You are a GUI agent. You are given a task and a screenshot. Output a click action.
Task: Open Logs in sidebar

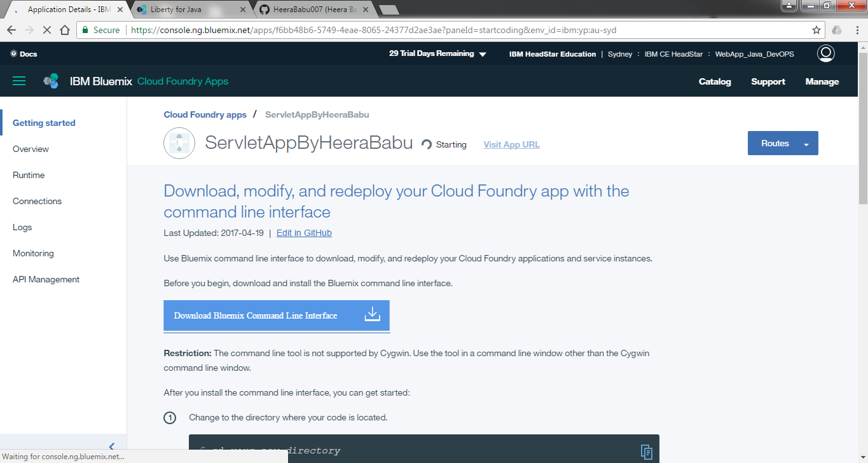22,227
